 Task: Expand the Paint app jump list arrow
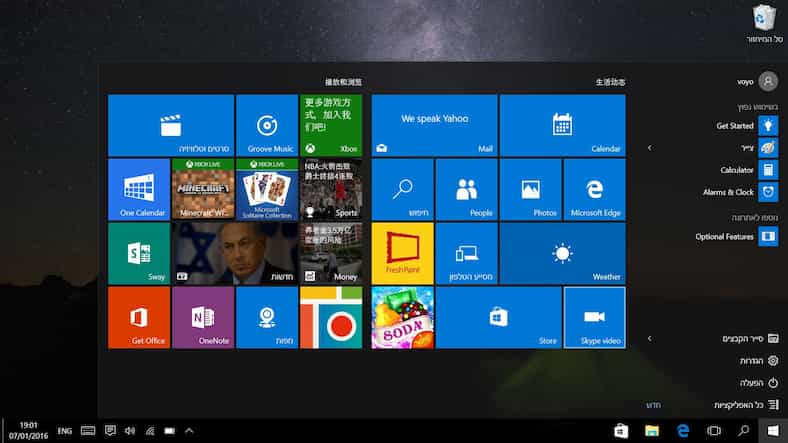click(650, 148)
